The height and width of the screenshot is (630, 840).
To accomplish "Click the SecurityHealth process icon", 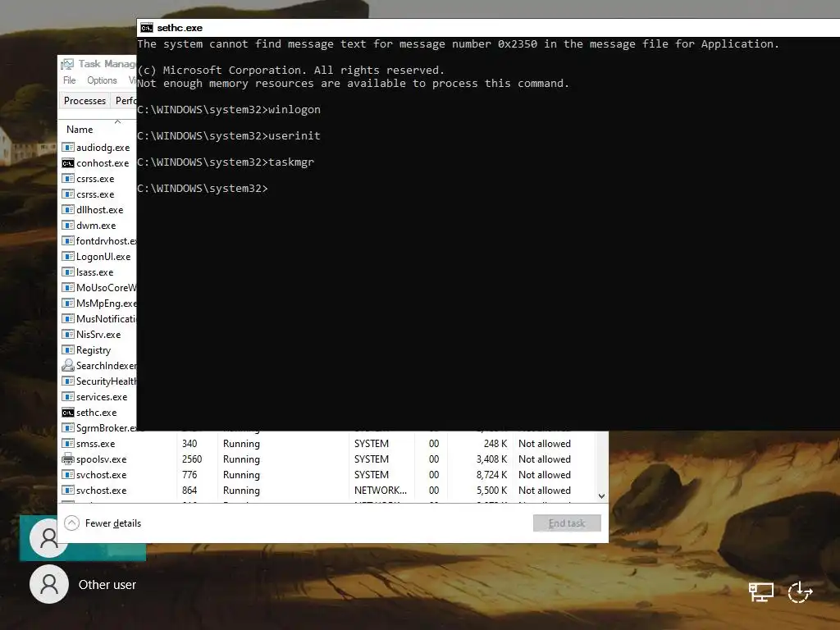I will [68, 381].
